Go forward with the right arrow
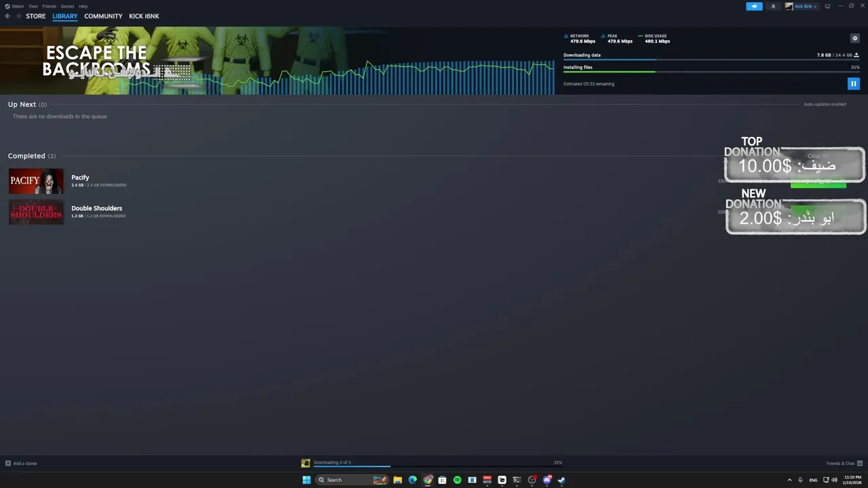This screenshot has height=488, width=868. [18, 16]
